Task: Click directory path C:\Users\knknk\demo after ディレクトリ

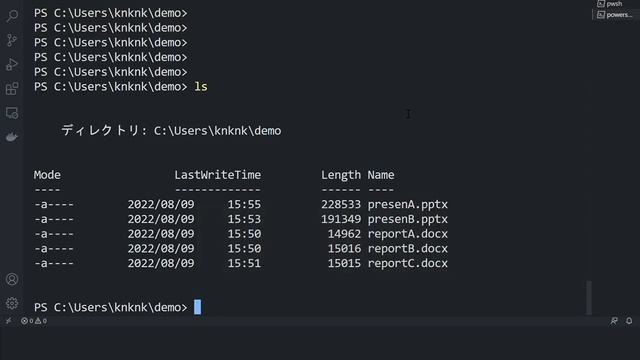Action: coord(218,131)
